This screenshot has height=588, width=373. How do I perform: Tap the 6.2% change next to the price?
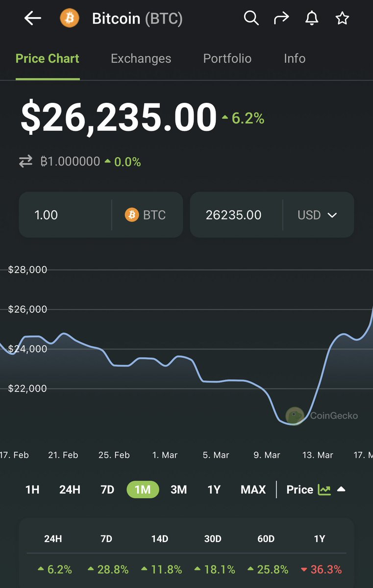point(243,118)
